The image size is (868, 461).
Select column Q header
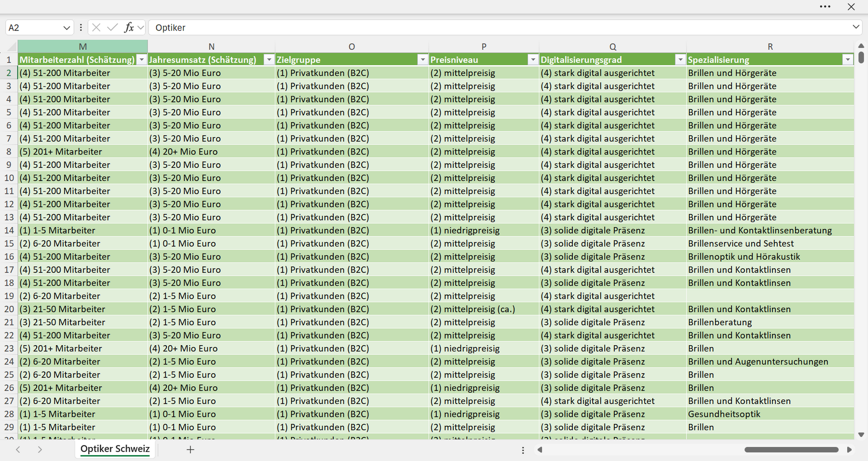pos(612,47)
